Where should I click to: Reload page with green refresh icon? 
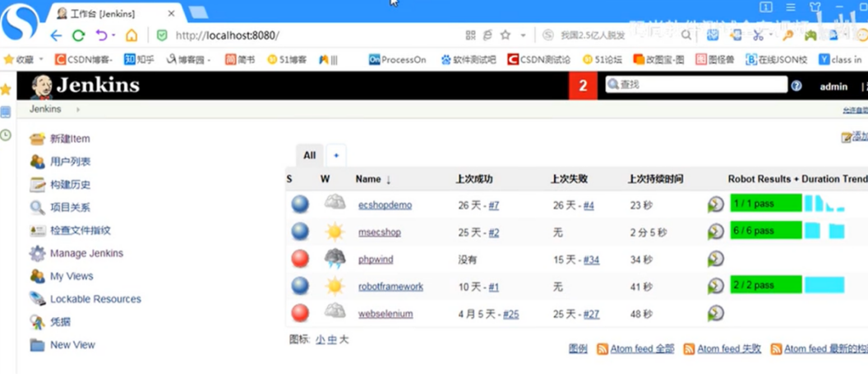(x=79, y=36)
